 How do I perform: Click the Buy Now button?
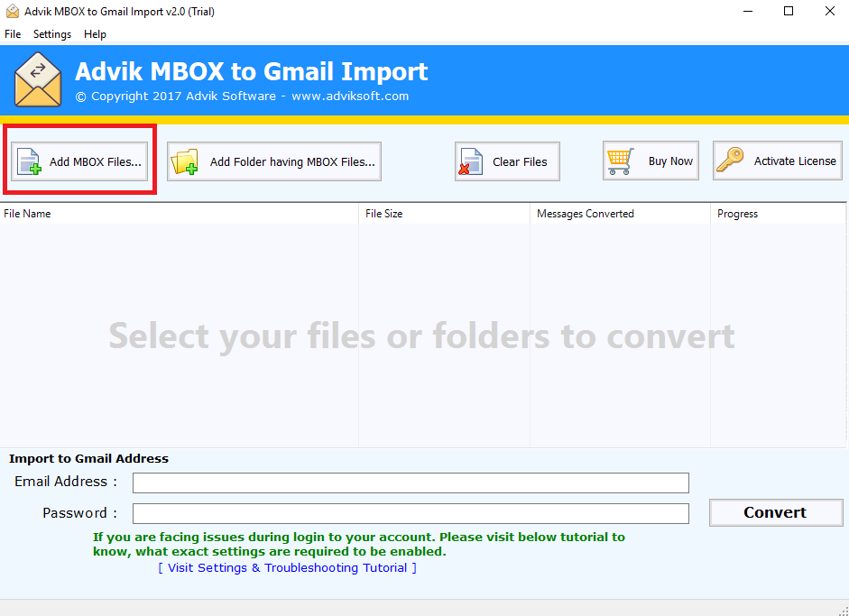pyautogui.click(x=651, y=160)
